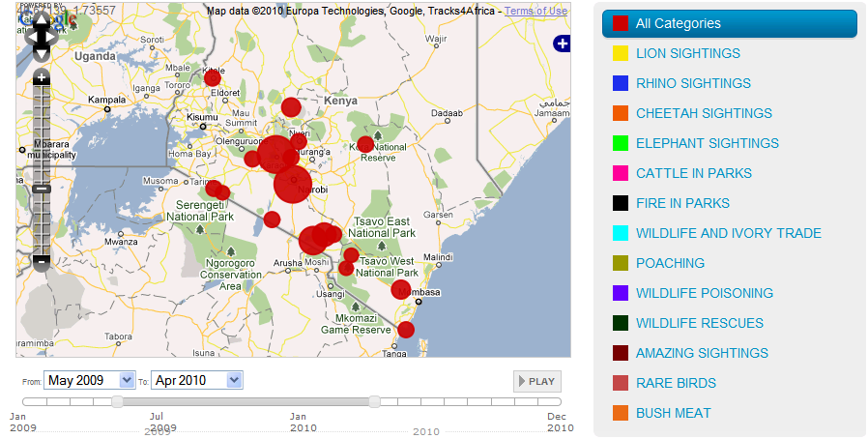Click the red marker near Mombasa

point(401,289)
